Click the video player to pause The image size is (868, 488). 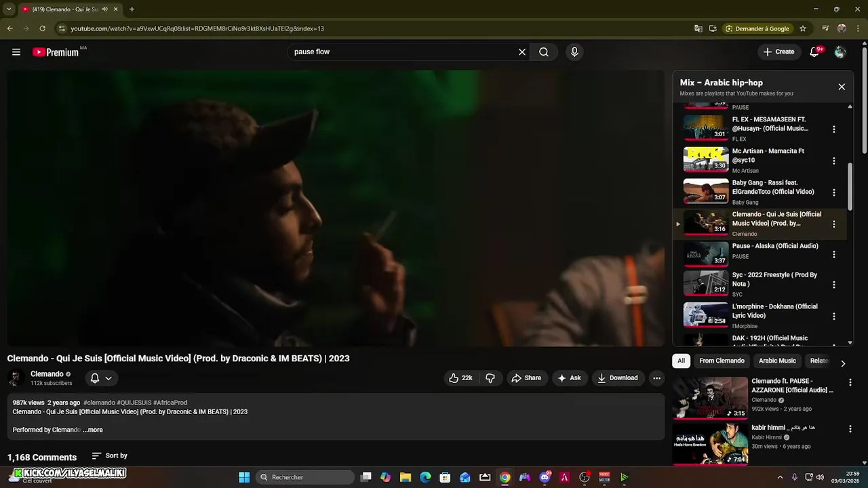point(336,208)
